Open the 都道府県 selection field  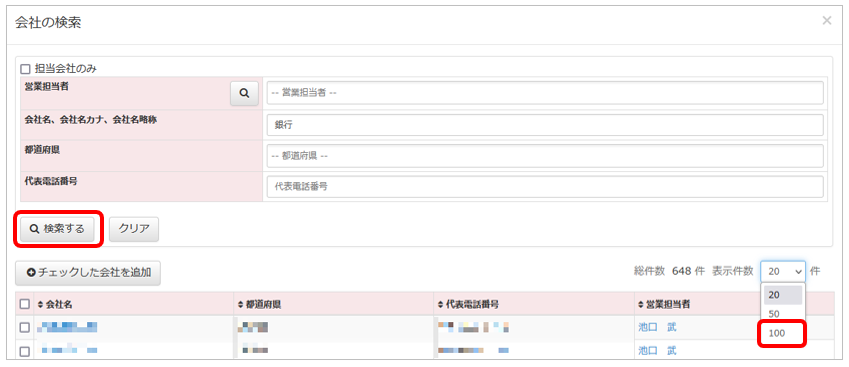tap(545, 156)
